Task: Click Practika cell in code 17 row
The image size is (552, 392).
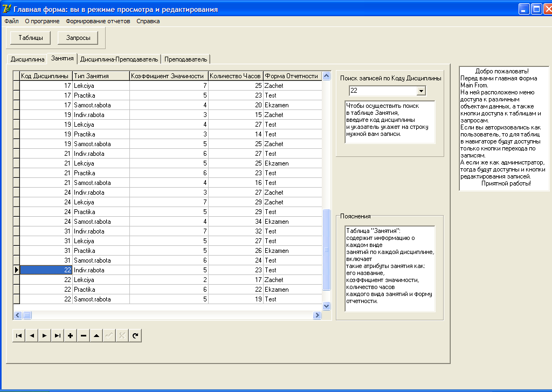Action: (101, 95)
